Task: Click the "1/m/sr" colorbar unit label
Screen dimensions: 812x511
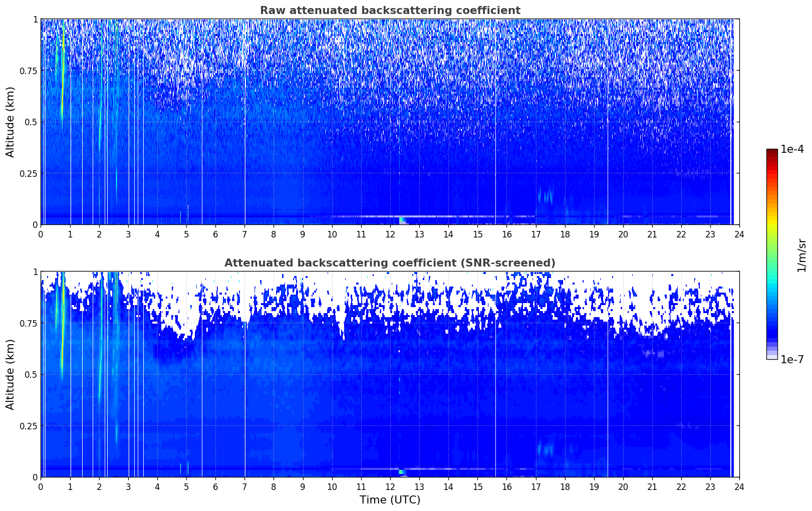Action: (x=801, y=254)
